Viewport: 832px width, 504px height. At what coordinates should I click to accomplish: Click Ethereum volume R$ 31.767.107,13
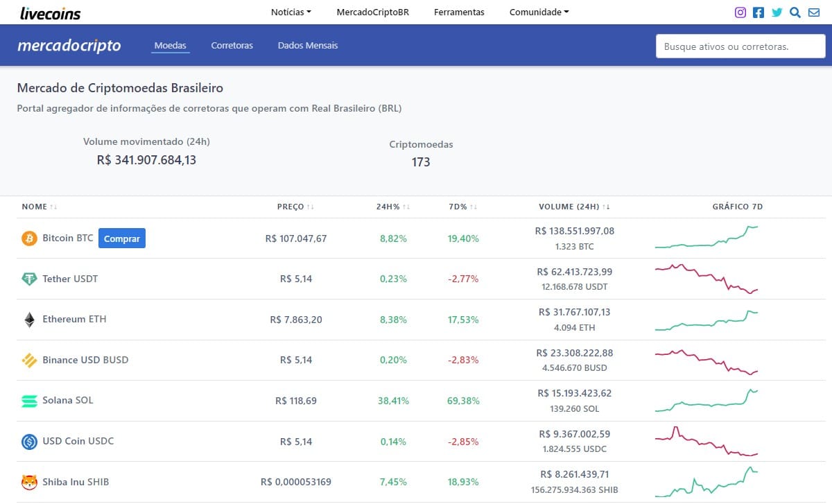[x=575, y=312]
